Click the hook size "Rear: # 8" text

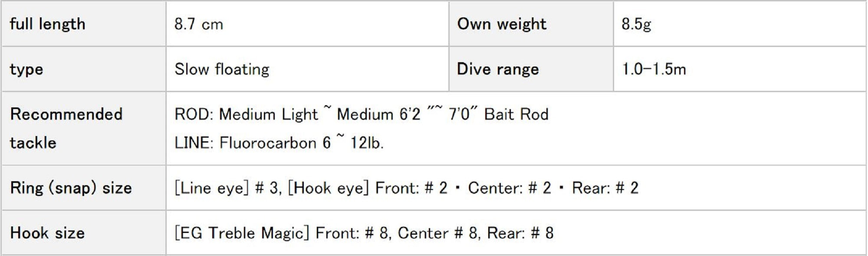click(x=520, y=233)
